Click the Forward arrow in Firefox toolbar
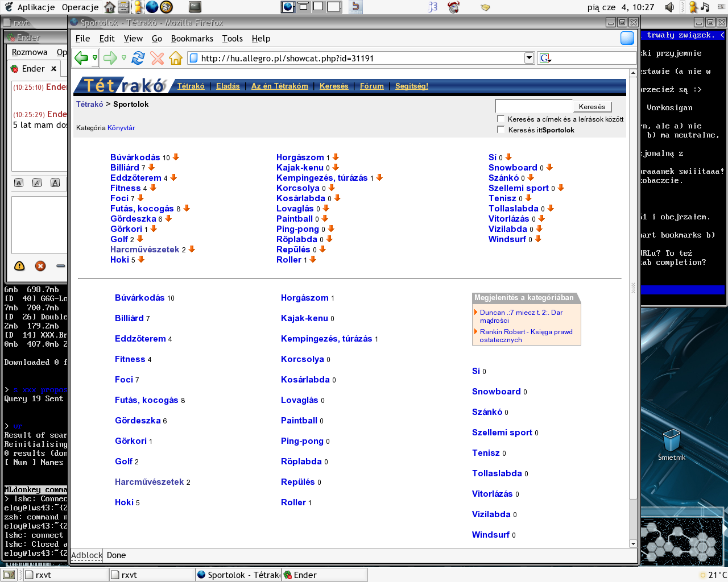This screenshot has width=728, height=582. [x=110, y=57]
